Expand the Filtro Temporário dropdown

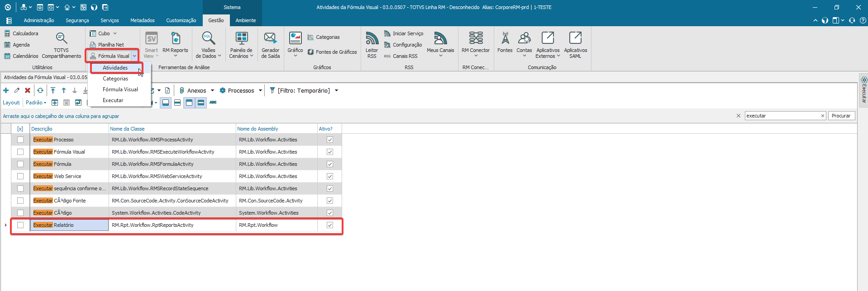tap(336, 90)
